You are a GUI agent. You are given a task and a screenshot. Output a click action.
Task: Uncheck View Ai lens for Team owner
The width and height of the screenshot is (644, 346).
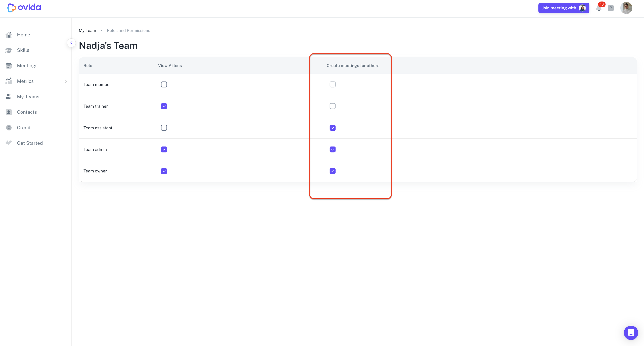coord(164,171)
